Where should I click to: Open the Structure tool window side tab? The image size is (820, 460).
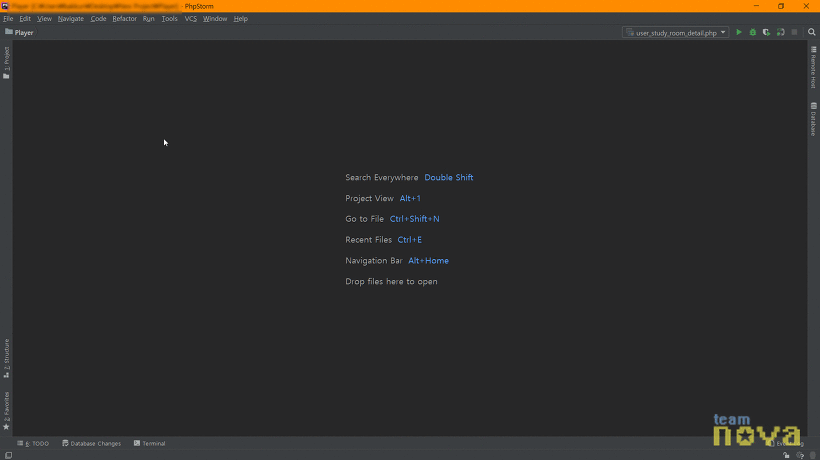[6, 359]
